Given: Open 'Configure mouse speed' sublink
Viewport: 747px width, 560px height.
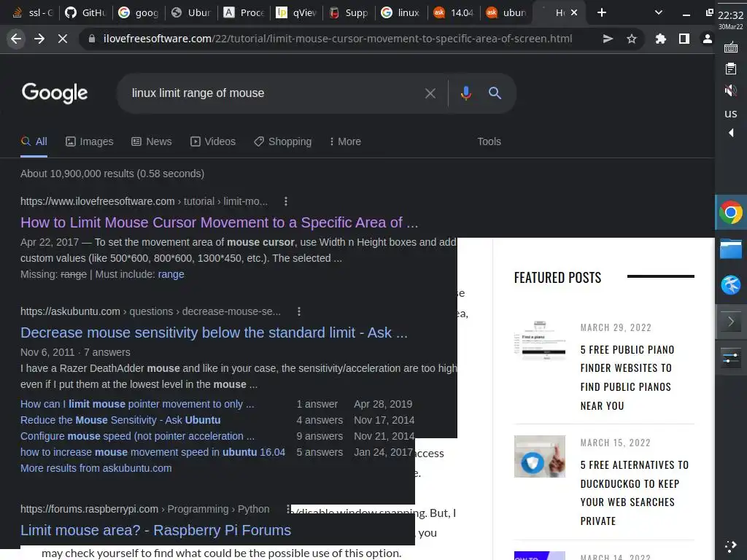Looking at the screenshot, I should [x=137, y=436].
